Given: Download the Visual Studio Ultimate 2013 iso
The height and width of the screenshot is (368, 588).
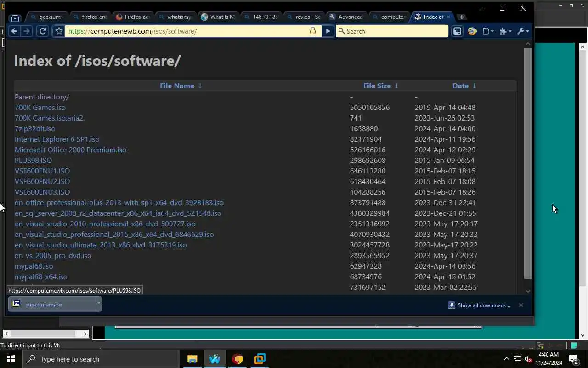Looking at the screenshot, I should point(101,245).
